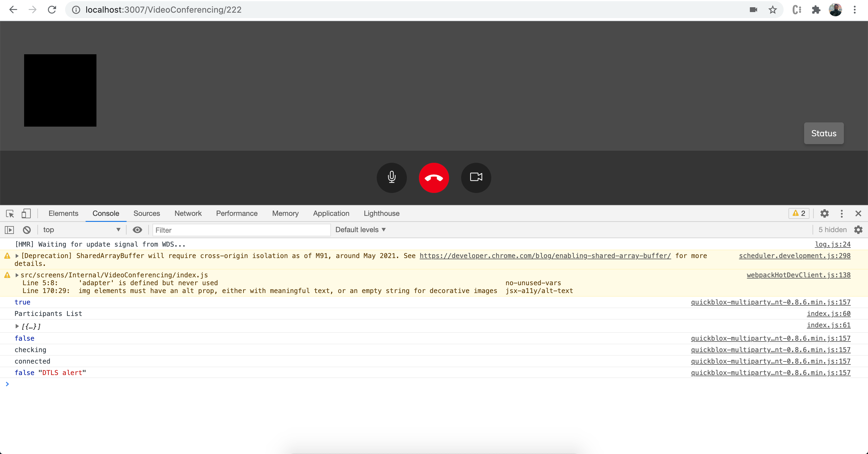Bookmark the page with the star icon

pos(773,10)
